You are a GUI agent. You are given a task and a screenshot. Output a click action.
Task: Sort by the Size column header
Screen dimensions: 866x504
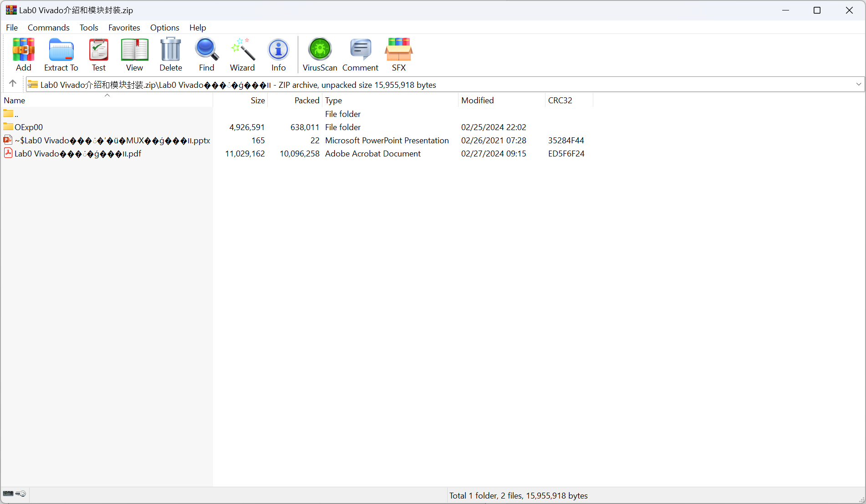[240, 101]
